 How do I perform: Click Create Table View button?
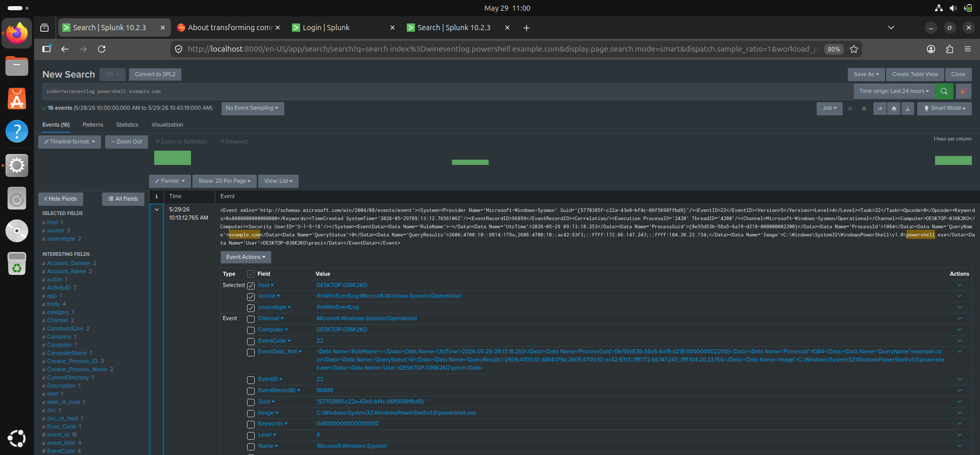(915, 75)
